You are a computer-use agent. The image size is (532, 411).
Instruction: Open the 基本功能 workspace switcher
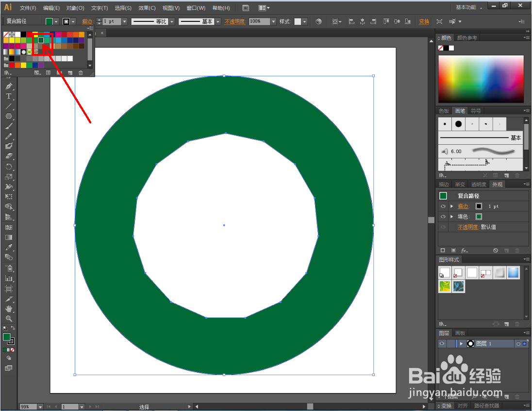(468, 7)
